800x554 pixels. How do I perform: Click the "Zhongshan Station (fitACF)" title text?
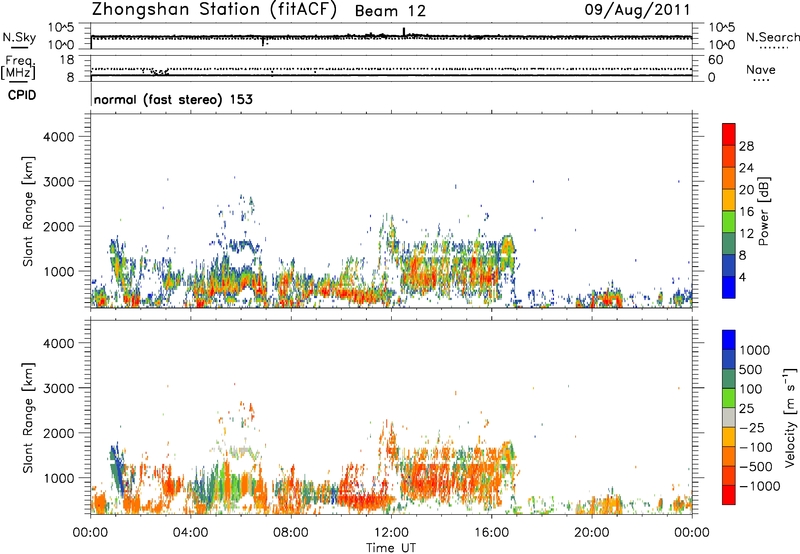coord(214,10)
